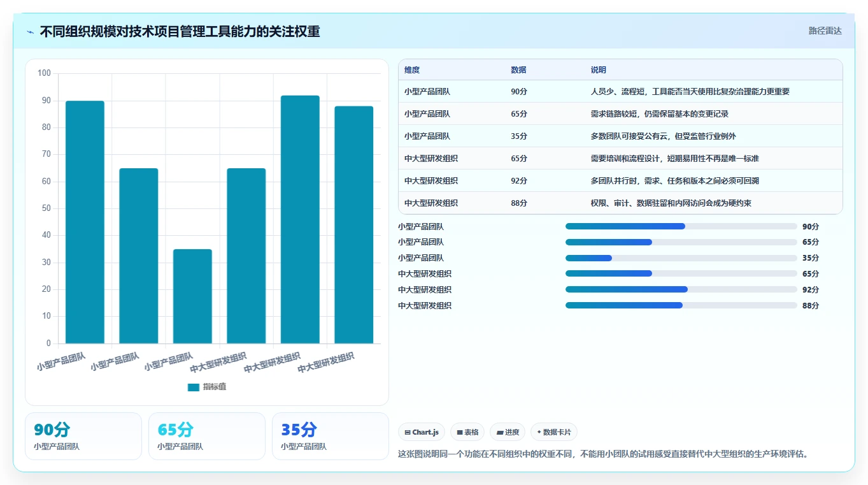The image size is (868, 485).
Task: Select the tallest chart bar valued 92
Action: (x=300, y=219)
